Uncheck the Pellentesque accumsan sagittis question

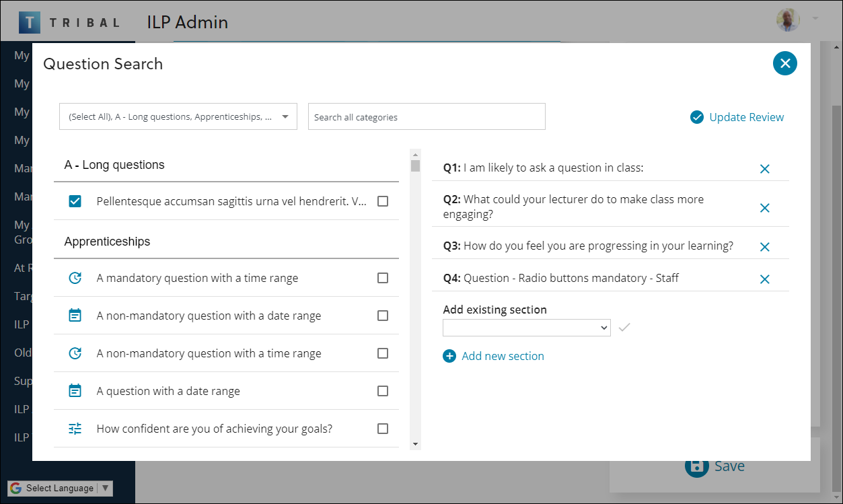(75, 200)
